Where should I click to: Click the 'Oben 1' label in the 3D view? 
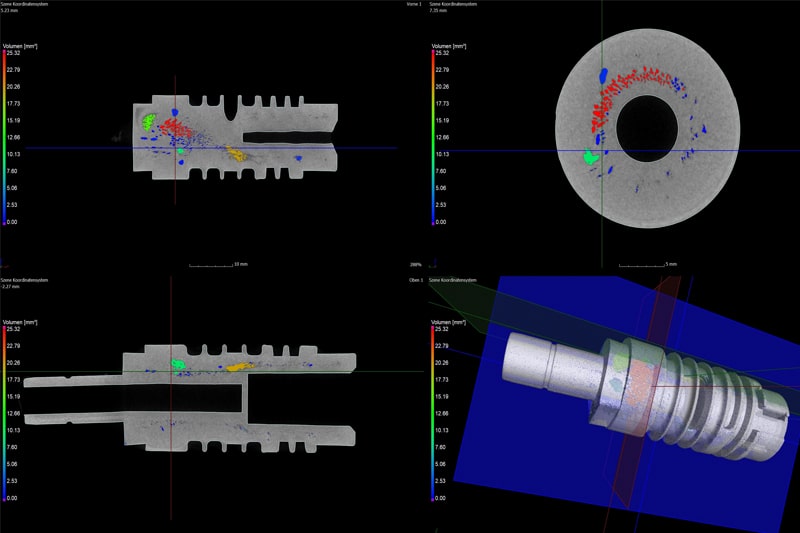pos(410,281)
